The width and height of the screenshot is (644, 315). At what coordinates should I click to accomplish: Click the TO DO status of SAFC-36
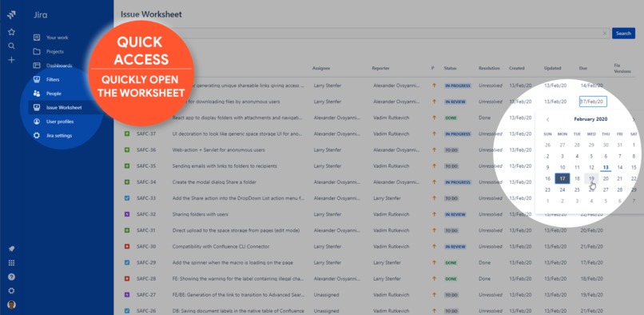[451, 150]
